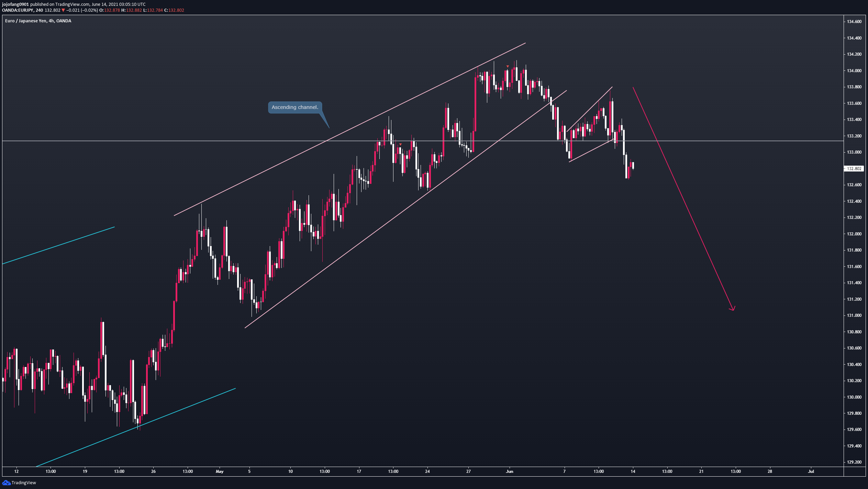
Task: Click the red down marker near 133.000
Action: coord(400,144)
